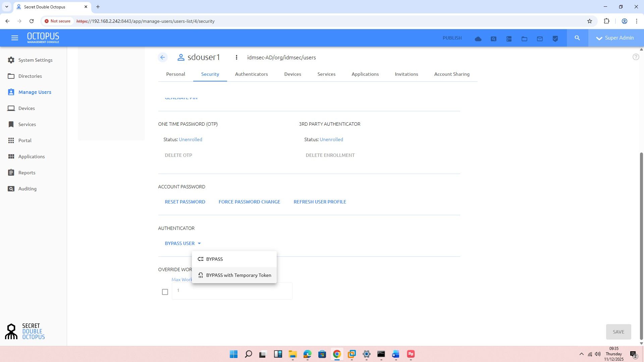Click the Reports clipboard icon in sidebar

[11, 173]
